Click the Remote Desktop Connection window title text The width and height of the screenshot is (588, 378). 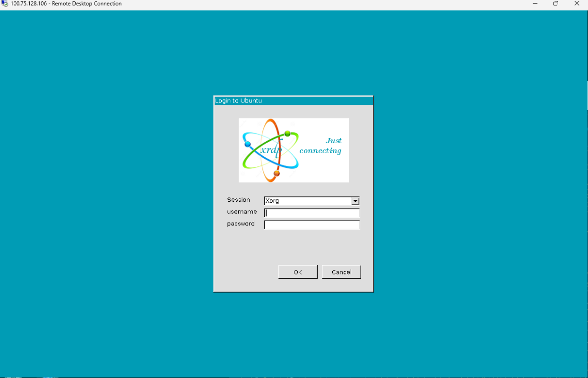[66, 4]
